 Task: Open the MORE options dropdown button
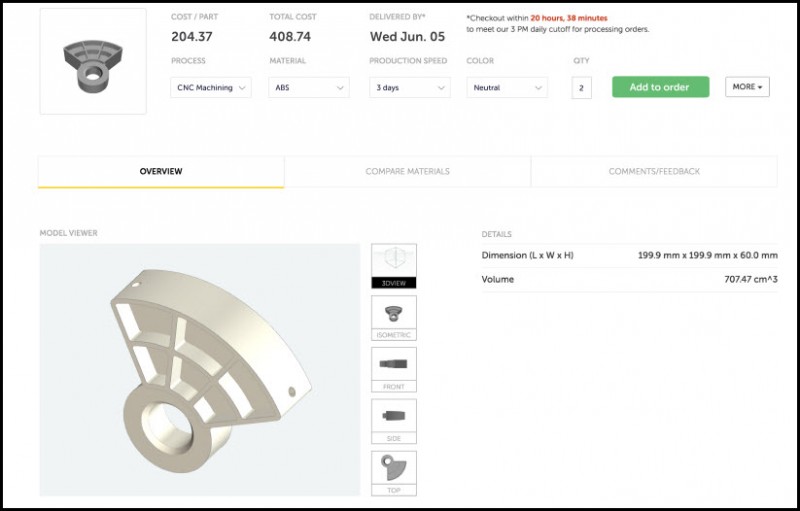click(x=746, y=87)
